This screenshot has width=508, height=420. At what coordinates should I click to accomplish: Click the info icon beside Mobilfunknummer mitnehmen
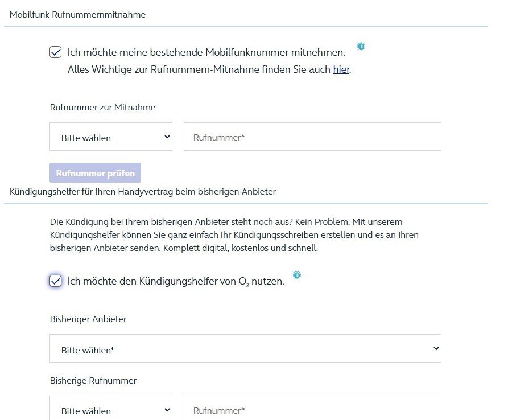[361, 46]
